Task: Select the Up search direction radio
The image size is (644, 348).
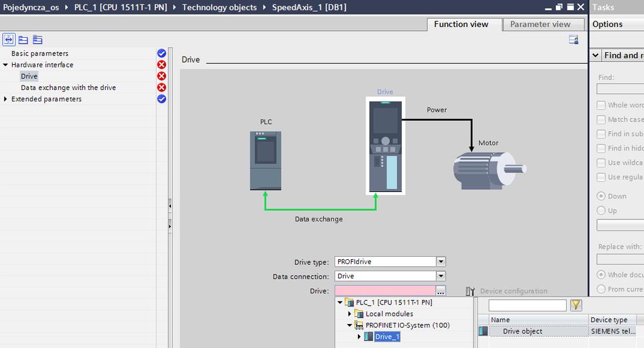Action: pos(601,210)
